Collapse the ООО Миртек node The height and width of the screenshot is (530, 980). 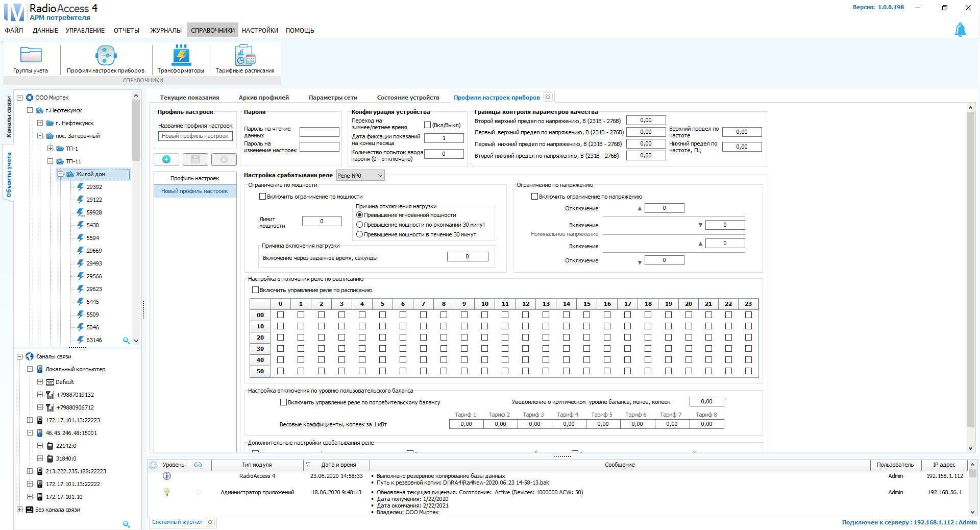[x=20, y=98]
